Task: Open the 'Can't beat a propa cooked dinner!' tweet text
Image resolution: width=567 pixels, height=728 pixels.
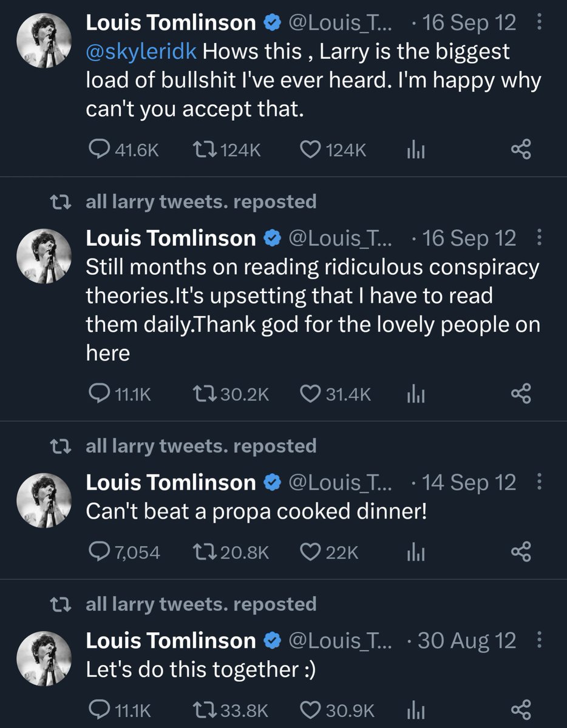Action: point(257,511)
